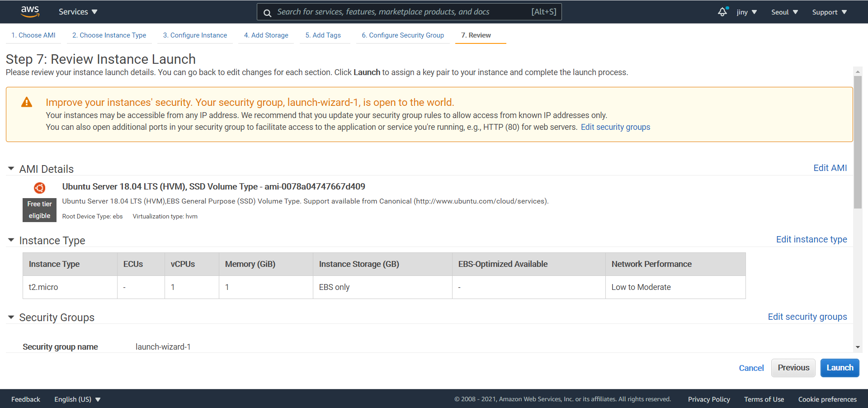Screen dimensions: 868x408
Task: Collapse the Security Groups section
Action: 11,317
